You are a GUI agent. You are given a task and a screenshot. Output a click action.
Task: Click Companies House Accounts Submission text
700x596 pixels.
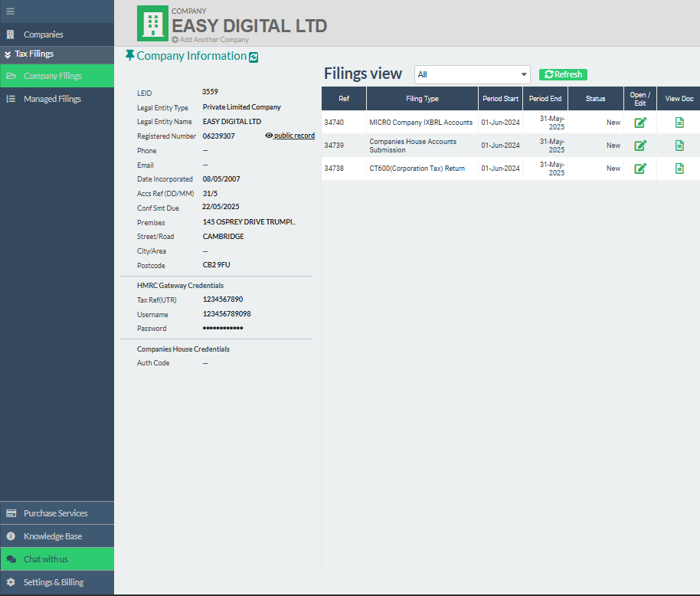point(413,146)
